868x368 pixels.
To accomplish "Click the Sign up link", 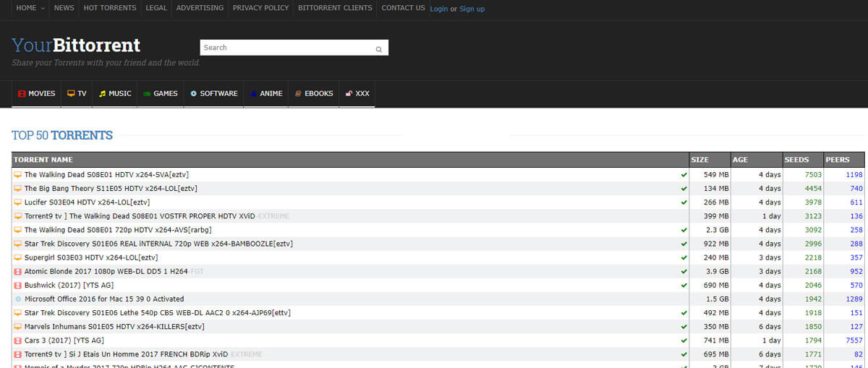I will pos(472,9).
